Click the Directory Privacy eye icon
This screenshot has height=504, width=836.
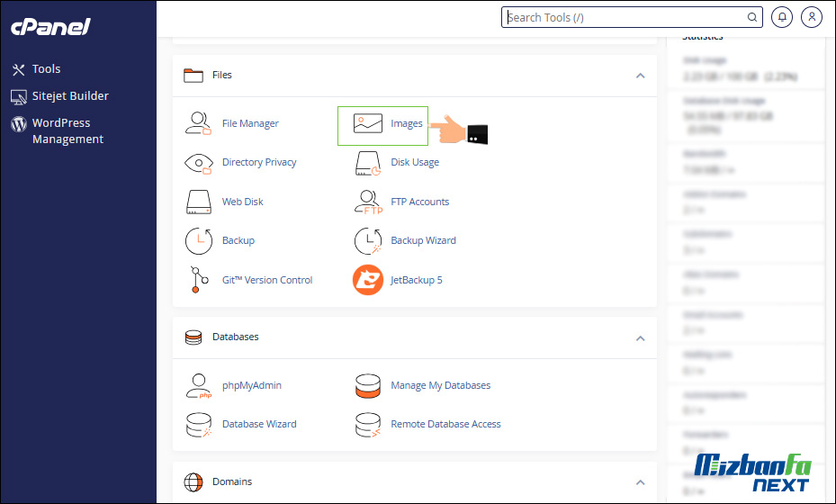(198, 163)
